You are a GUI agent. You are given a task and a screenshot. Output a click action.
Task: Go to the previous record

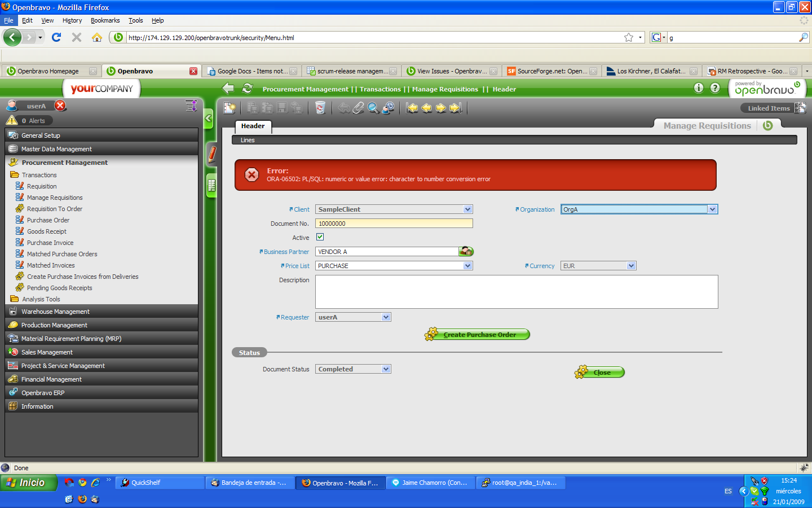coord(426,108)
